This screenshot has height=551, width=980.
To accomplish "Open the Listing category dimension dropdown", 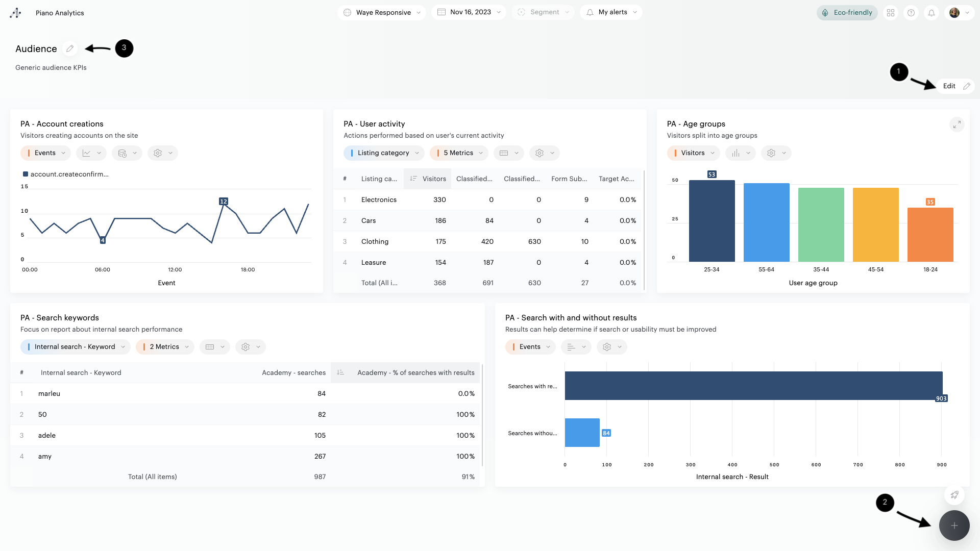I will pos(384,153).
